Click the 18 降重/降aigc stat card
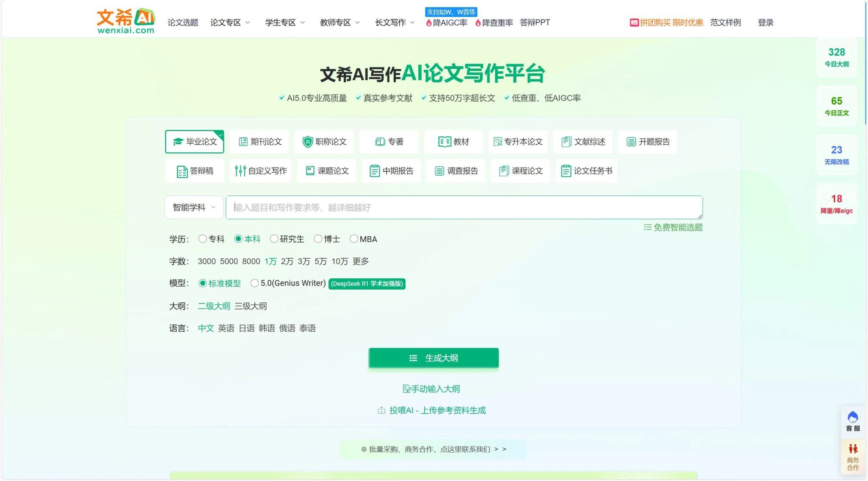This screenshot has width=868, height=481. click(837, 204)
